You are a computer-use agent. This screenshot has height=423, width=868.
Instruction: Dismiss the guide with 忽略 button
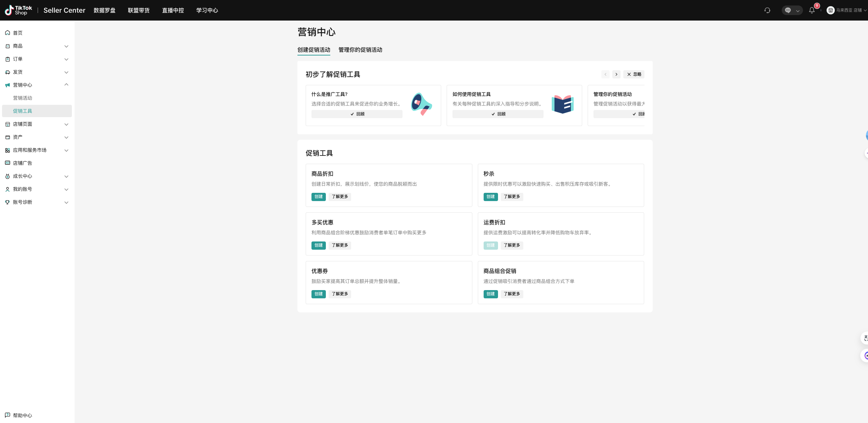634,74
